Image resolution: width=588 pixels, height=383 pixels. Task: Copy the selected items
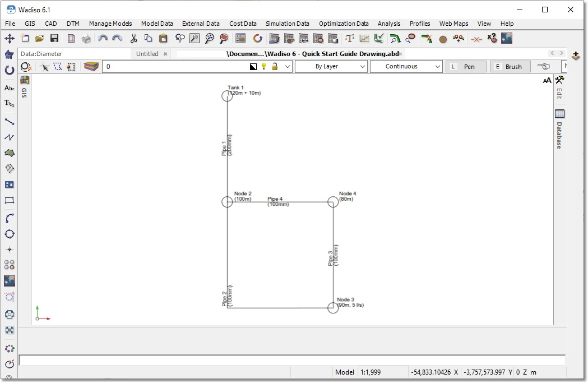(x=148, y=38)
